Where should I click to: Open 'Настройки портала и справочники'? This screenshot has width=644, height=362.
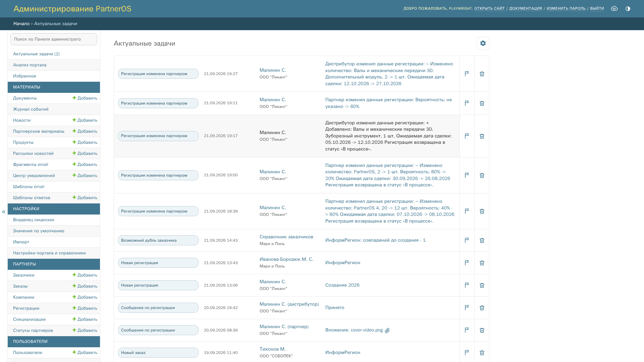pos(49,253)
